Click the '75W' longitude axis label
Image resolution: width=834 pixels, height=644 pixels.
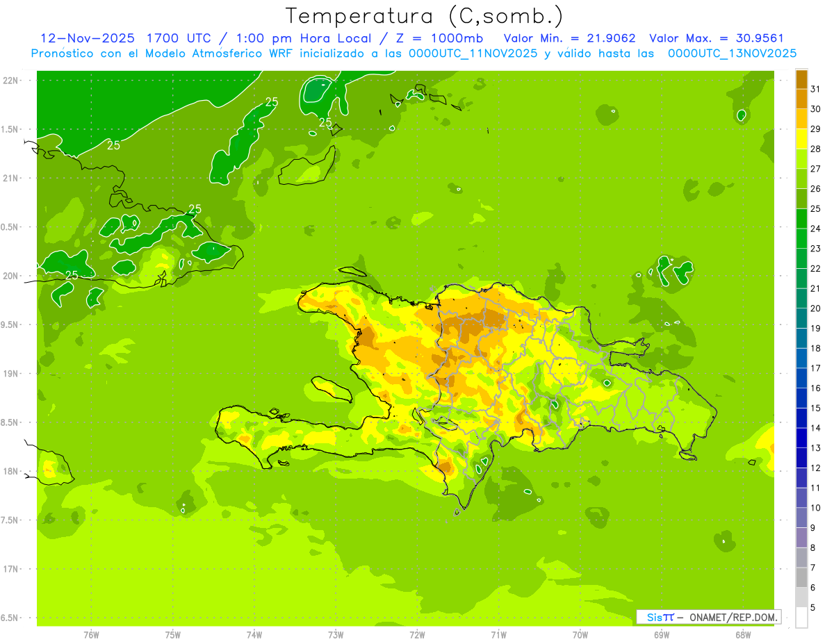173,634
